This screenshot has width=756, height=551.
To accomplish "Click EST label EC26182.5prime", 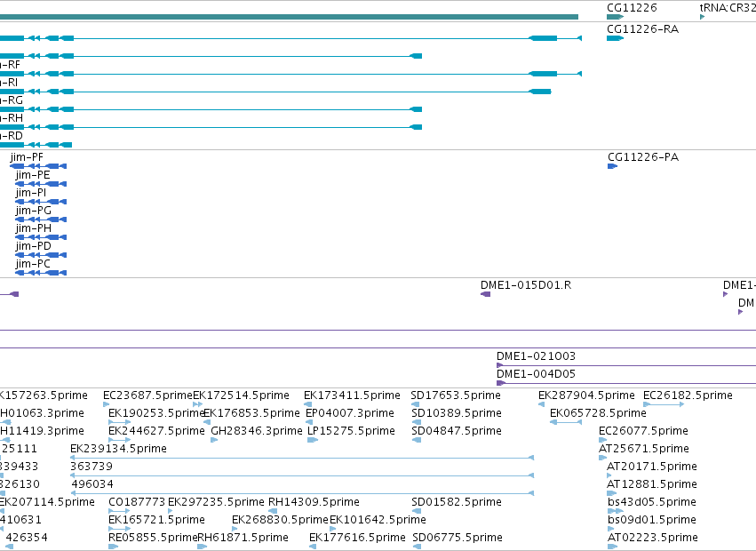I will pos(688,395).
